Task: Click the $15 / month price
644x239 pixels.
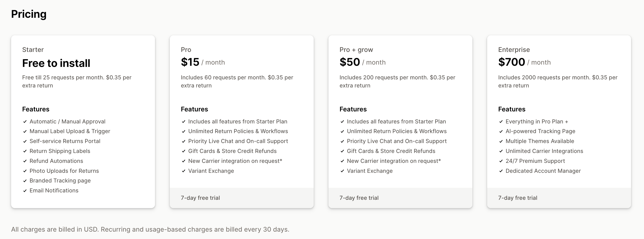Action: [x=203, y=62]
